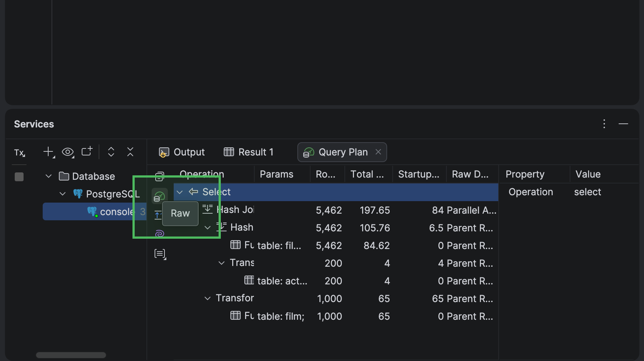Click the Output tab console icon
Screen dimensions: 644x361
164,152
